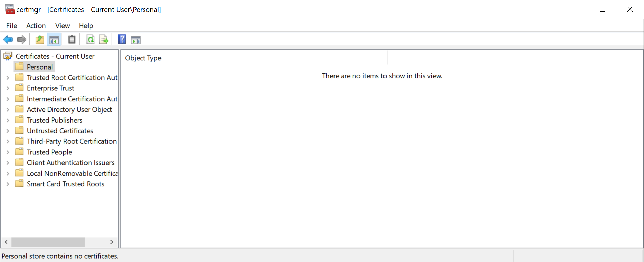Viewport: 644px width, 262px height.
Task: Go up one level with folder icon
Action: coord(40,40)
